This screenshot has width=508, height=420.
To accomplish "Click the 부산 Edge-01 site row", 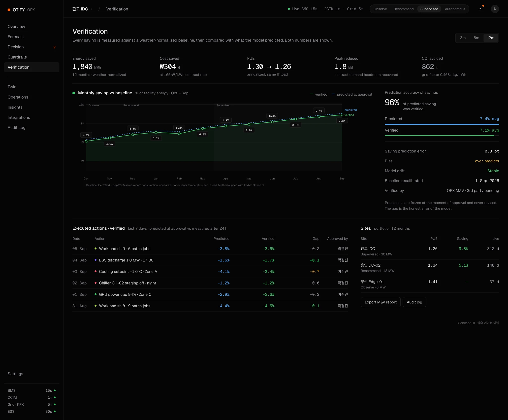I will coord(430,284).
